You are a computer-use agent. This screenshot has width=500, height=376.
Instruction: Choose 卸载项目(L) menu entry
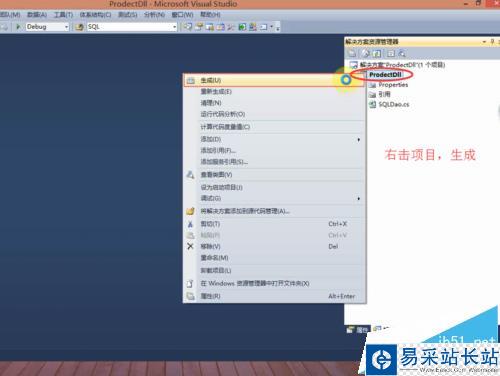point(274,271)
